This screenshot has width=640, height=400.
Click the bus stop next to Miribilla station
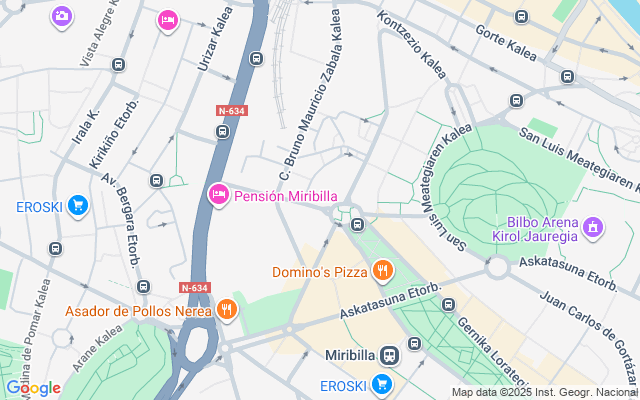click(414, 343)
